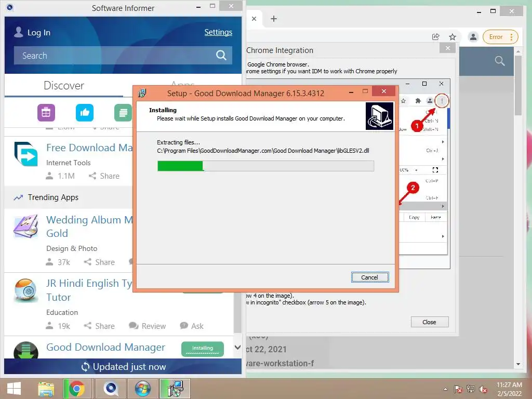The height and width of the screenshot is (399, 532).
Task: Open File Explorer from the taskbar
Action: (x=46, y=389)
